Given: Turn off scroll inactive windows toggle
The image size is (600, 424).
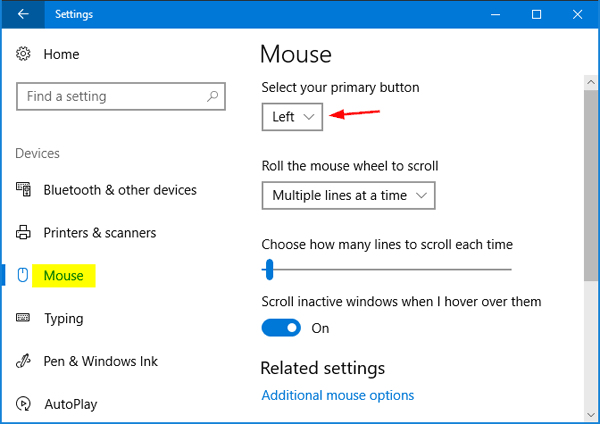Looking at the screenshot, I should 281,328.
